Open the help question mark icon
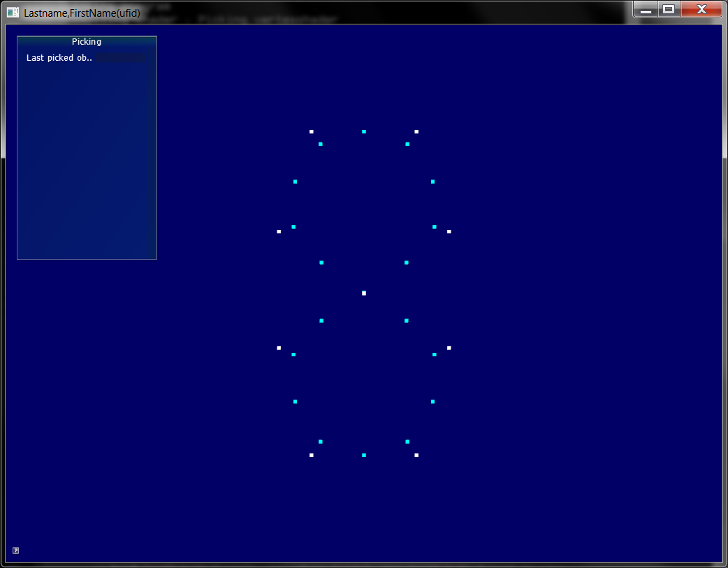This screenshot has height=568, width=728. click(16, 551)
